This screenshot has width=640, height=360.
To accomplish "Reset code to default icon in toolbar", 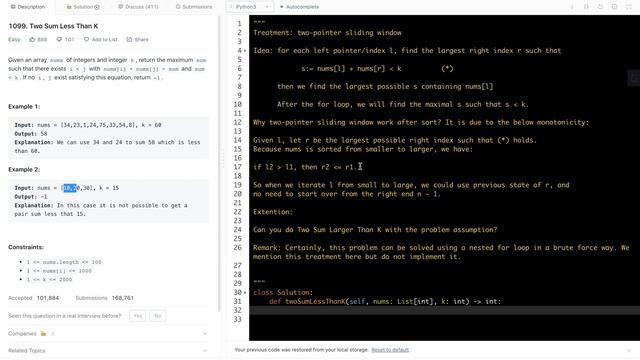I will click(600, 7).
